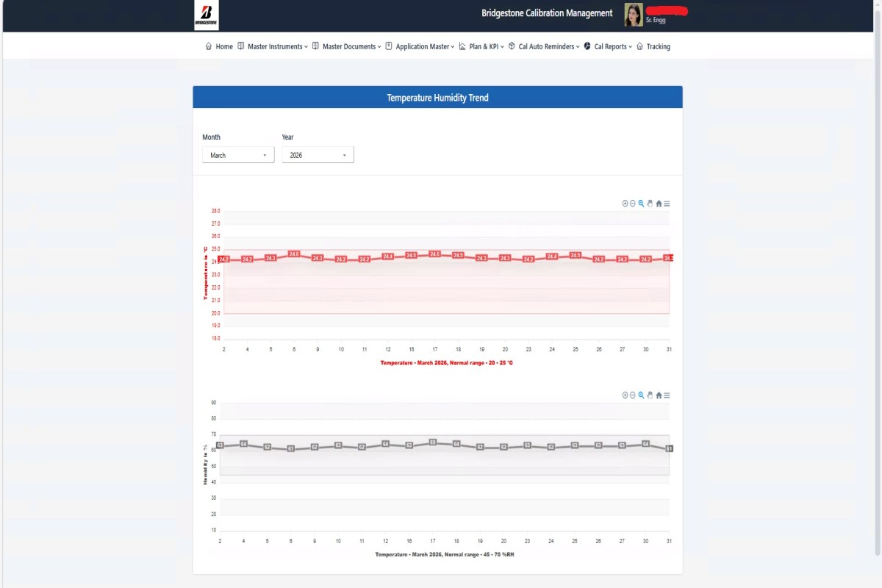This screenshot has height=588, width=882.
Task: Open the Year dropdown showing 2026
Action: [318, 155]
